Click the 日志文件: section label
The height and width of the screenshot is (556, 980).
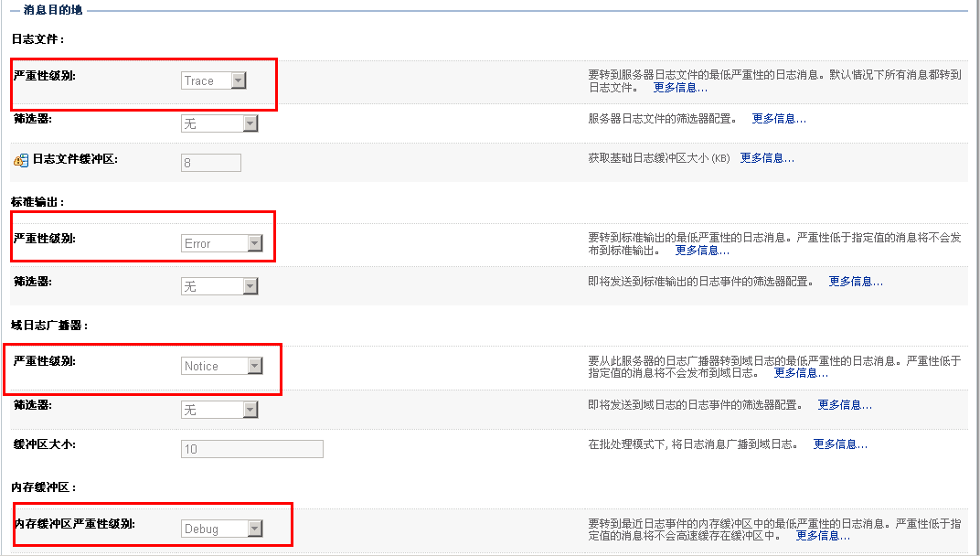tap(37, 38)
